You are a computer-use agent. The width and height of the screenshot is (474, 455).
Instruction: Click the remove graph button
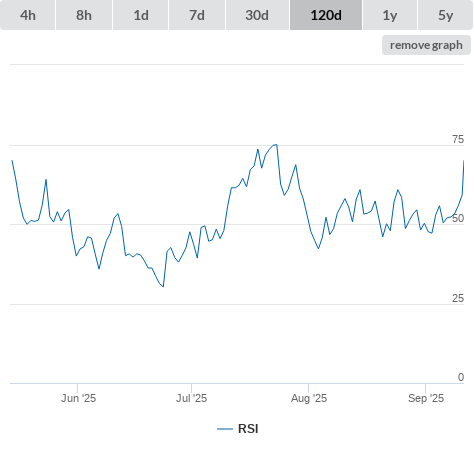(426, 45)
